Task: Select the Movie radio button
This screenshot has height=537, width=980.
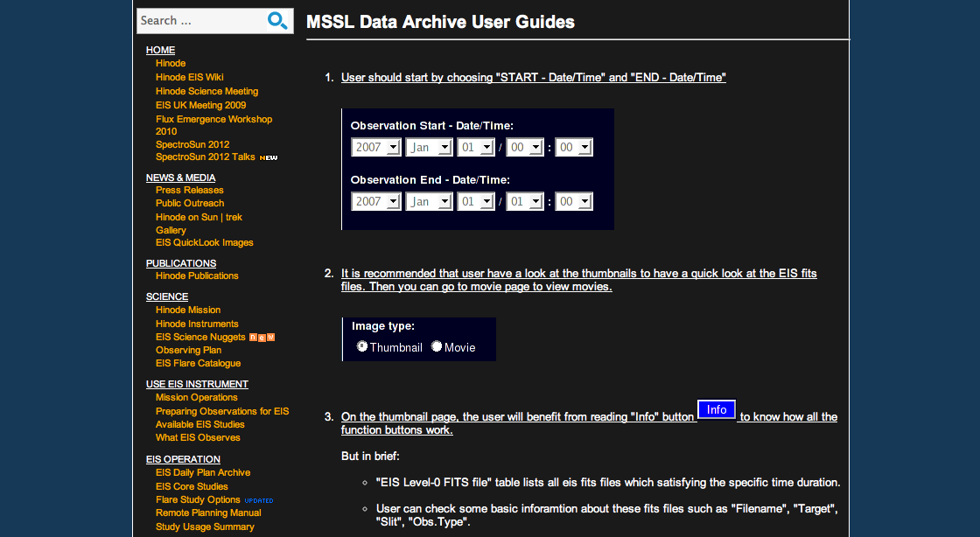Action: [437, 346]
